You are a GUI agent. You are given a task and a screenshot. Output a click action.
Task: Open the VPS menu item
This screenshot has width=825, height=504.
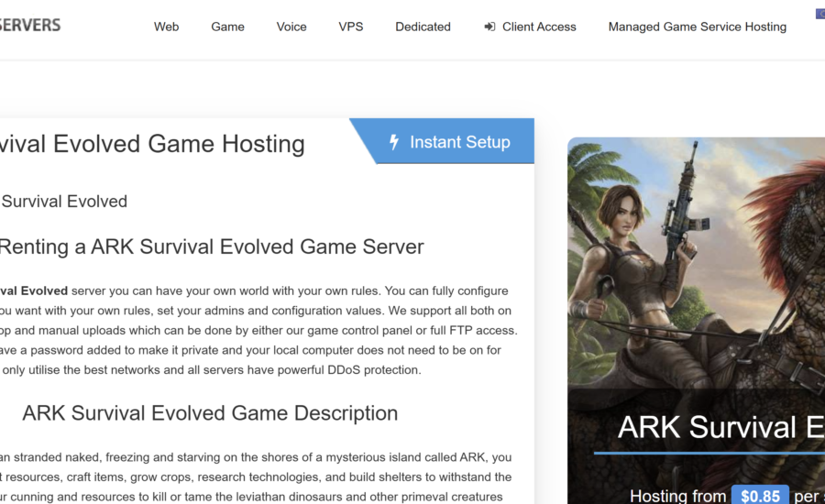tap(351, 27)
